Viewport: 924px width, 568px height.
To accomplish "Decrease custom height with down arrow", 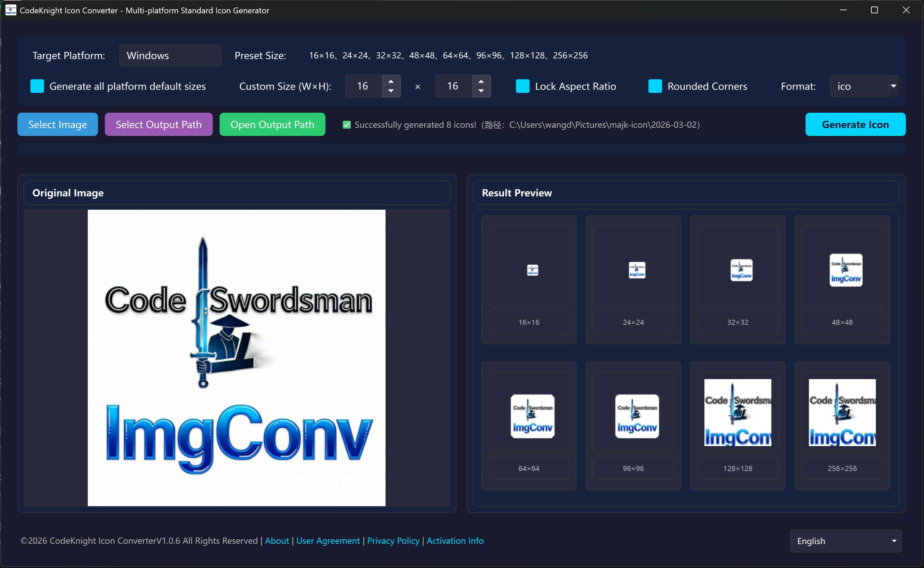I will [481, 91].
